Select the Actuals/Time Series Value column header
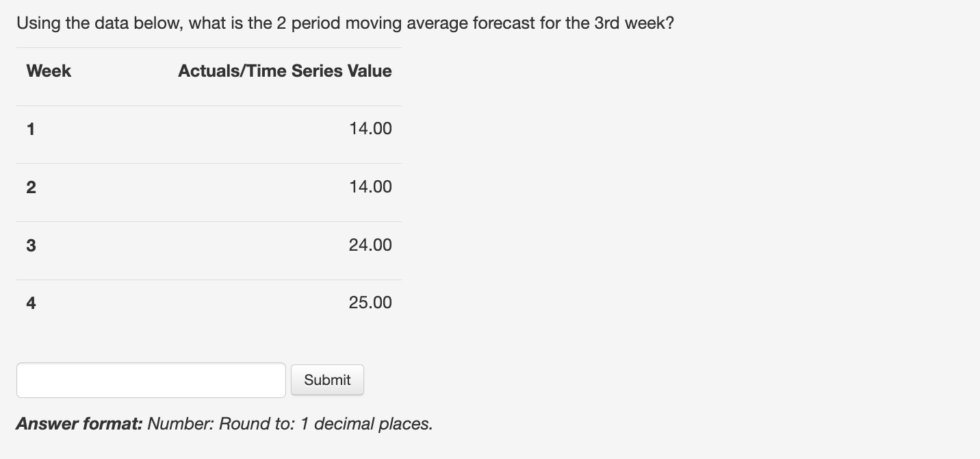This screenshot has width=980, height=459. pos(285,71)
